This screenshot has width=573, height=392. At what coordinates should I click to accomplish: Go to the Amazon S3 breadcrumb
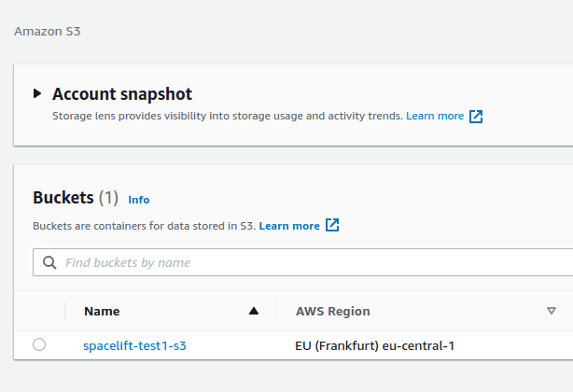pyautogui.click(x=48, y=31)
